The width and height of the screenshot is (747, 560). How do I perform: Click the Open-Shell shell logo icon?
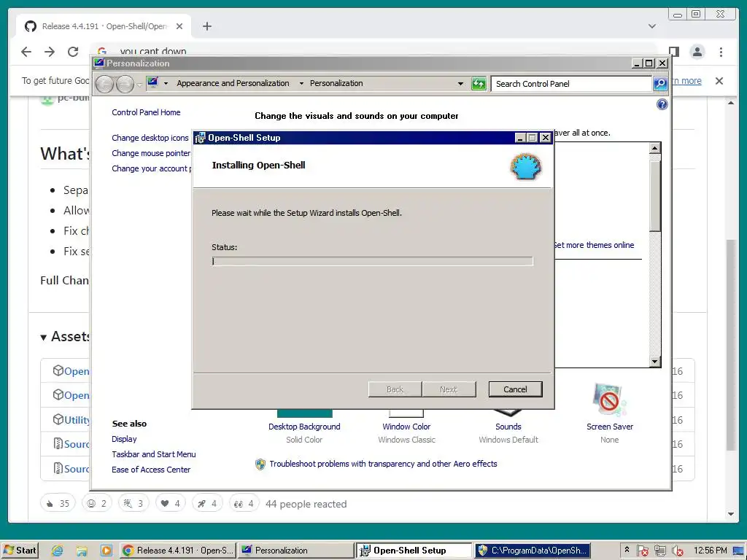tap(525, 167)
